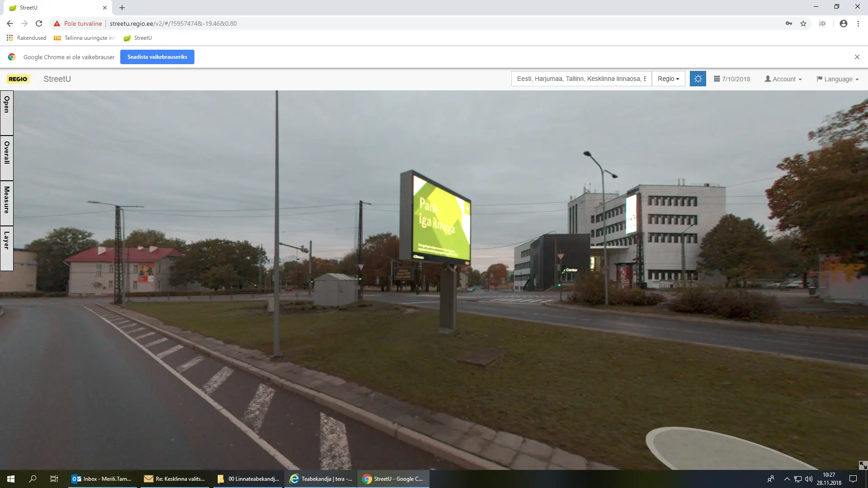Expand the Language dropdown
868x488 pixels.
click(x=837, y=79)
